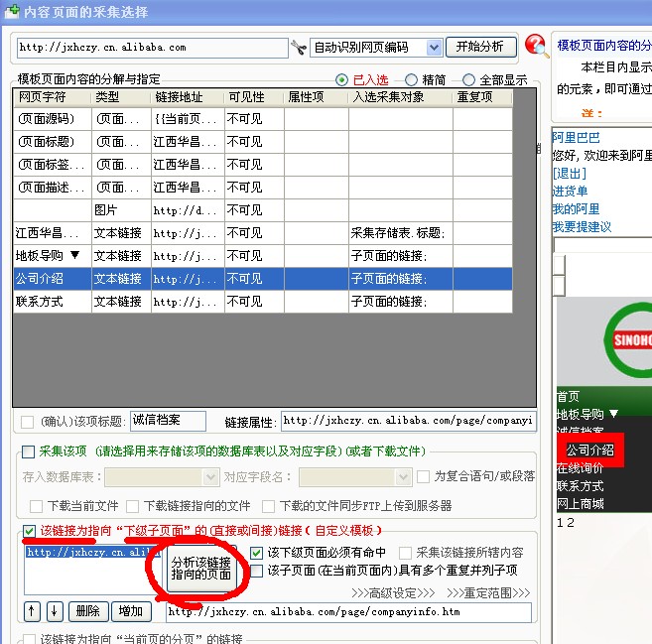Click the red magnifier search icon
This screenshot has height=644, width=652.
point(537,46)
